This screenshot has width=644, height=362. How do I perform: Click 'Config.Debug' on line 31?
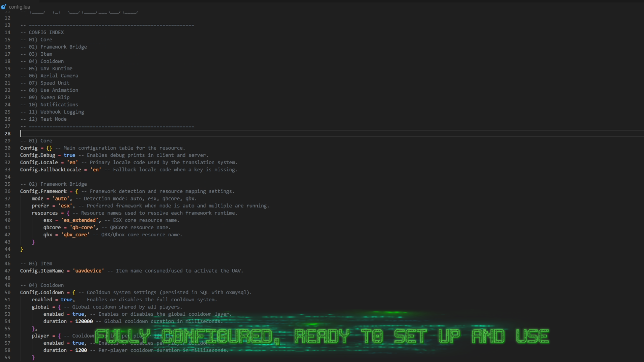38,155
